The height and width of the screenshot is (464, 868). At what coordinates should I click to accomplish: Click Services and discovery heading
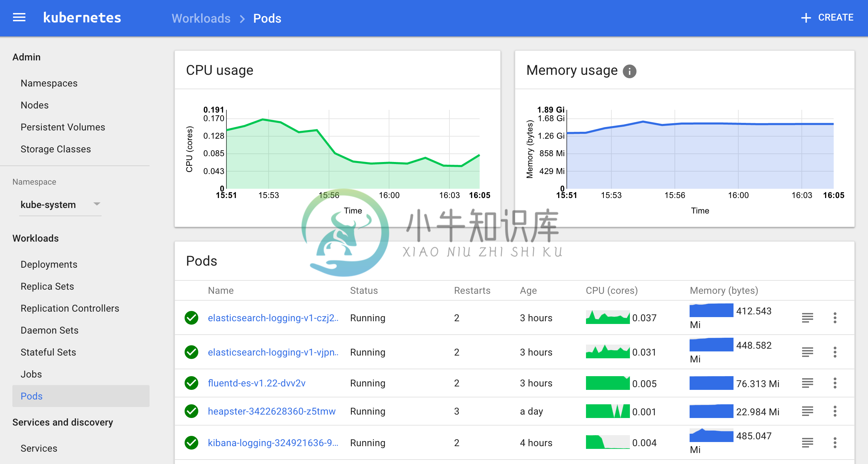point(63,422)
